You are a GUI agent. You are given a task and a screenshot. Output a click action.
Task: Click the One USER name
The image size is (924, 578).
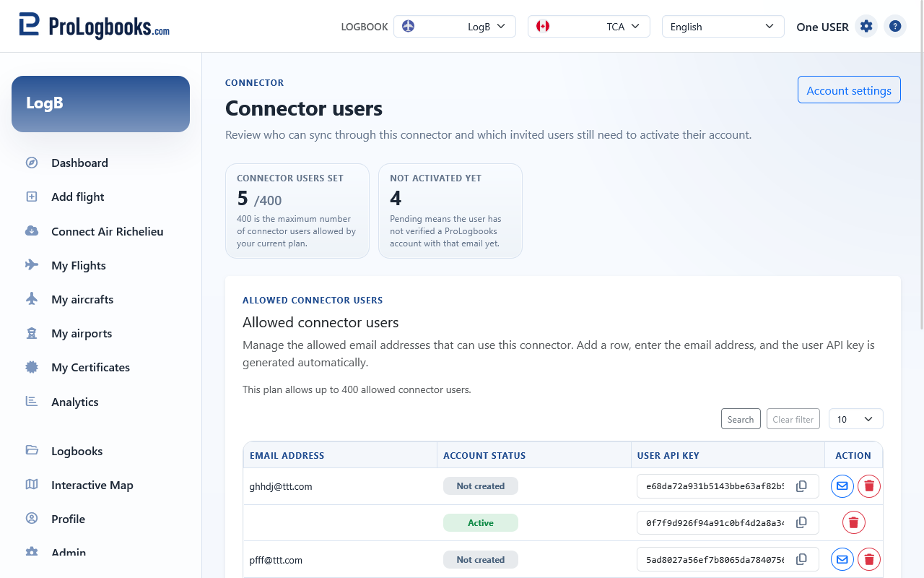(822, 27)
